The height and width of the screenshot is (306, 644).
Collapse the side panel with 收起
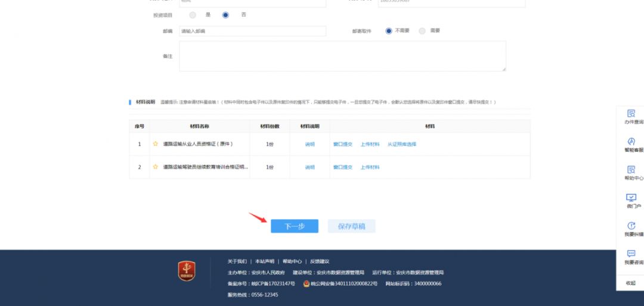[630, 283]
